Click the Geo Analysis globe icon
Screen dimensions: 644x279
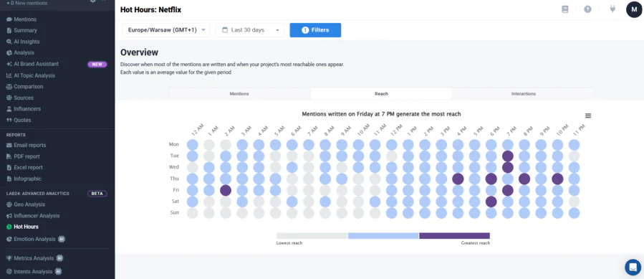(9, 204)
